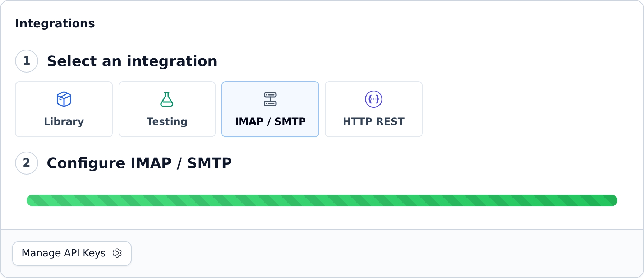Image resolution: width=644 pixels, height=278 pixels.
Task: Click the Testing label text
Action: coord(167,121)
